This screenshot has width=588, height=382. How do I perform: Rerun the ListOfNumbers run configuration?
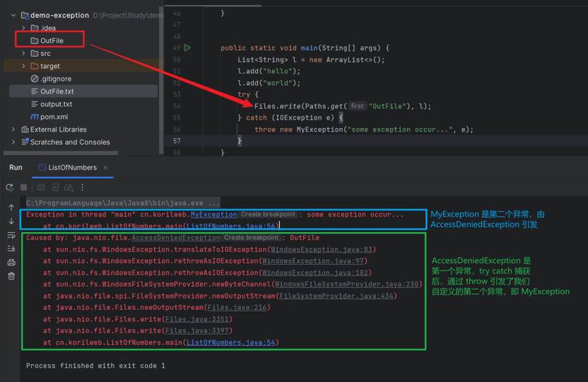(10, 187)
